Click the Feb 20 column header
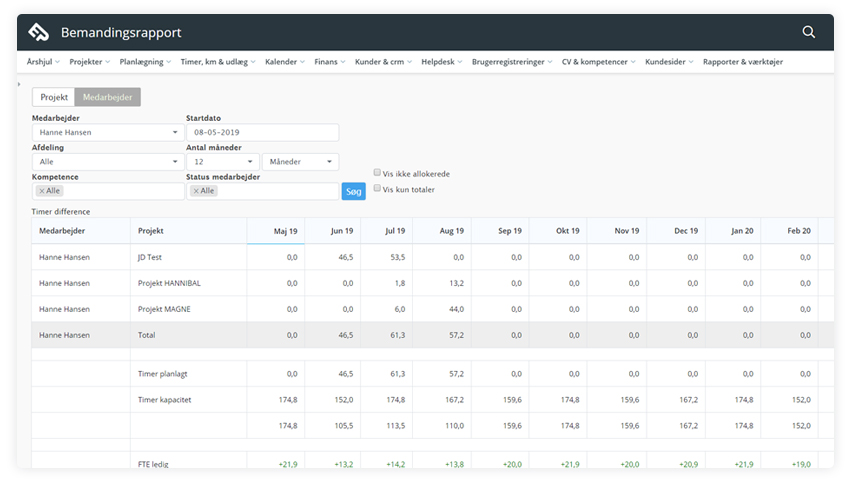The image size is (850, 482). [789, 230]
